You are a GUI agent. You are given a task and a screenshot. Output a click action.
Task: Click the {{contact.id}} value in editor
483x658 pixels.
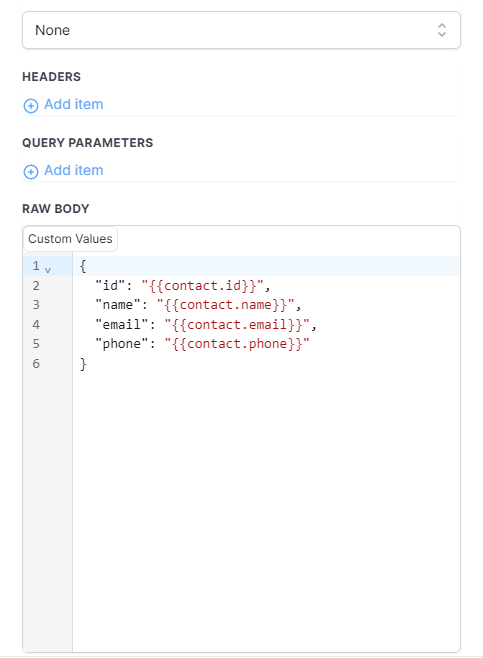coord(203,286)
